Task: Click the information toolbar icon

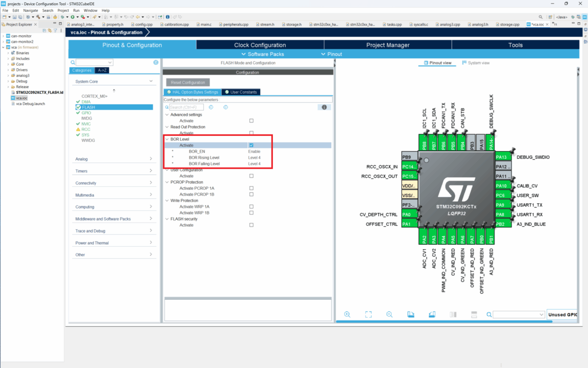Action: pos(168,17)
